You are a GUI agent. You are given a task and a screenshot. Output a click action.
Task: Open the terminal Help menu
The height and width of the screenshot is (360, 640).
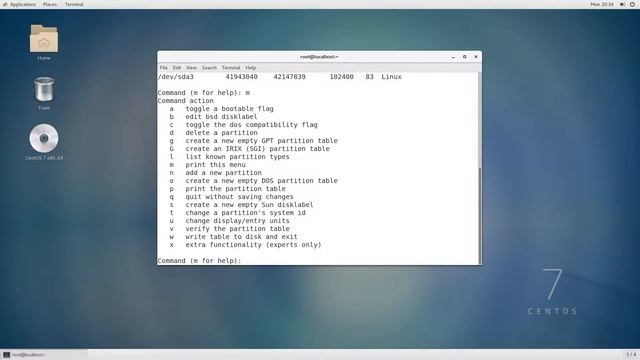pos(251,68)
